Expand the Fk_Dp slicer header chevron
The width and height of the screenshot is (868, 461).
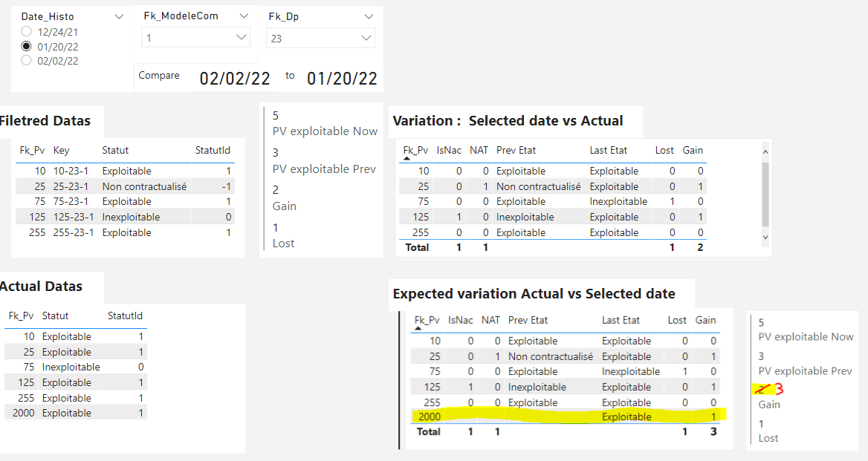[368, 16]
